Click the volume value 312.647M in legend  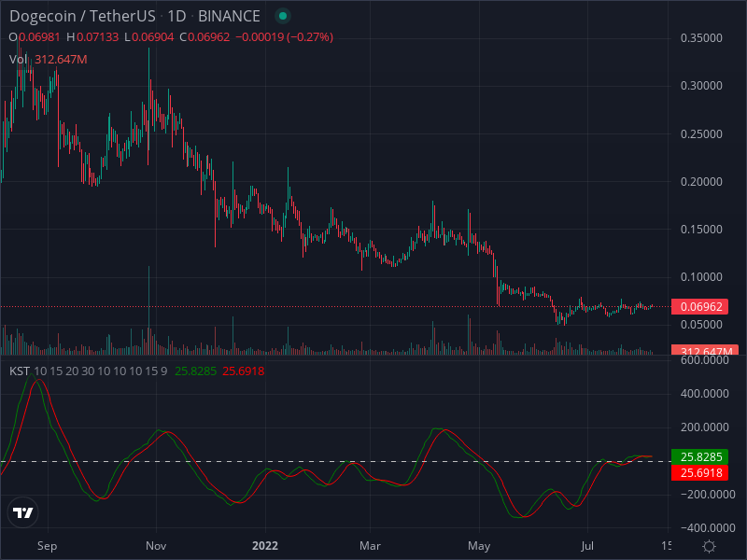(61, 60)
